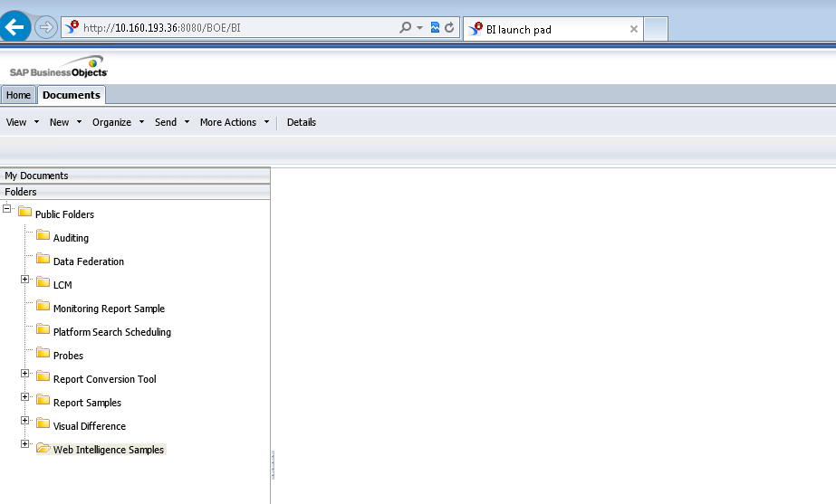The width and height of the screenshot is (836, 504).
Task: Expand the LCM folder node
Action: pos(24,280)
